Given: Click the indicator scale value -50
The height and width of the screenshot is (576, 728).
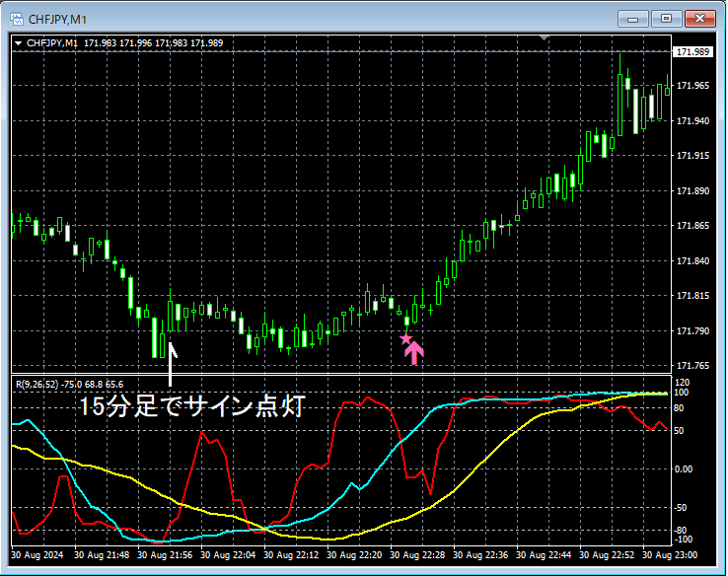Looking at the screenshot, I should click(x=681, y=508).
